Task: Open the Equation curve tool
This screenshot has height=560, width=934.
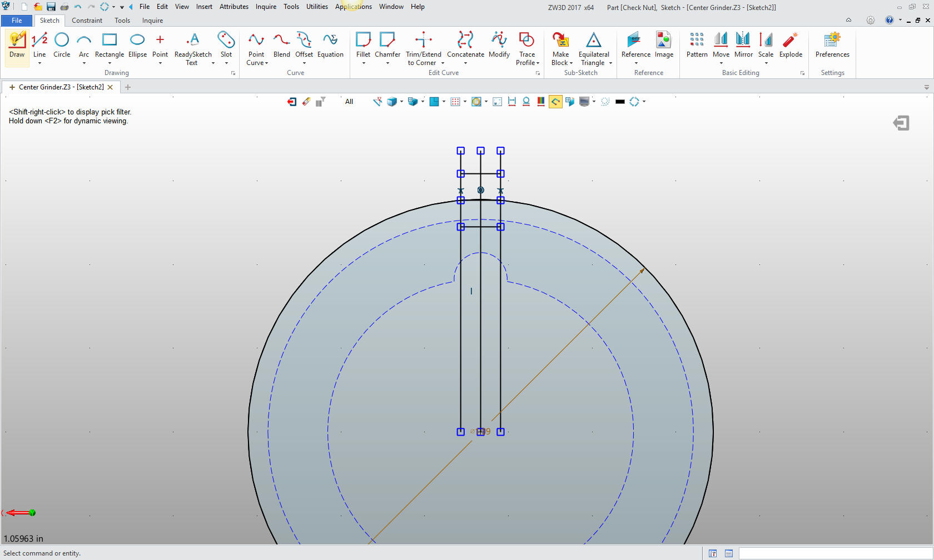Action: click(x=330, y=44)
